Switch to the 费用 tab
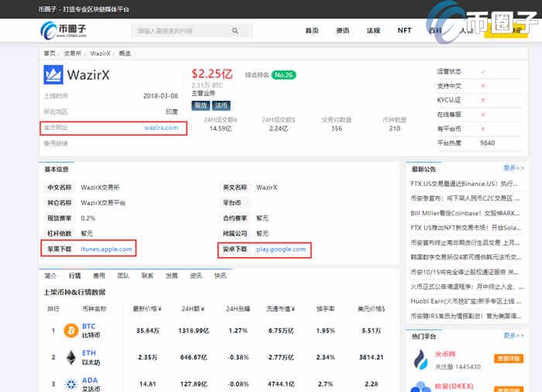This screenshot has height=392, width=542. pos(99,276)
